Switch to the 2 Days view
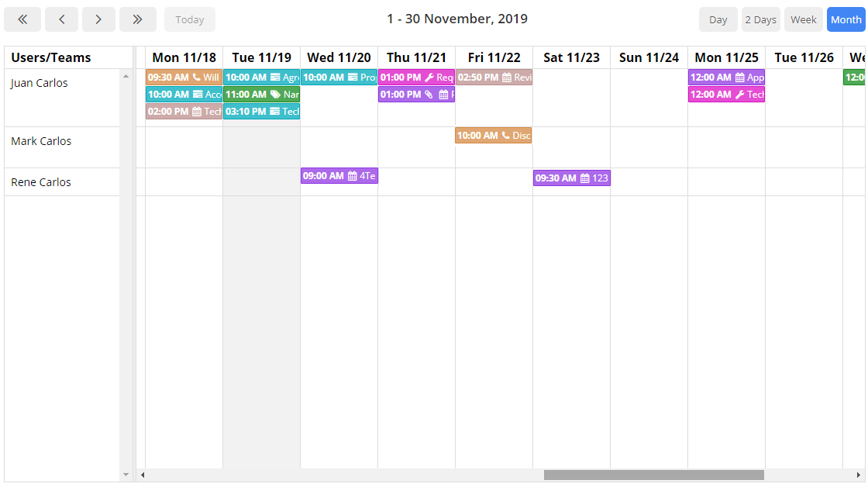Screen dimensions: 868x487 click(760, 20)
